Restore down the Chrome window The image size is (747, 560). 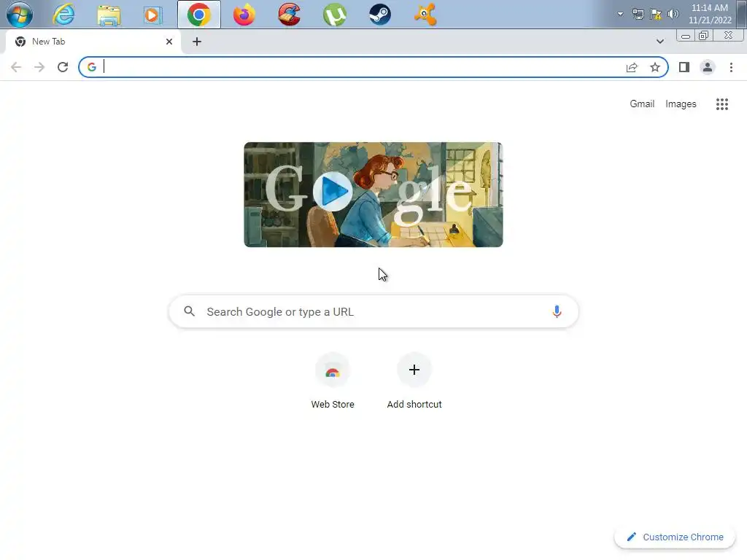[x=703, y=36]
